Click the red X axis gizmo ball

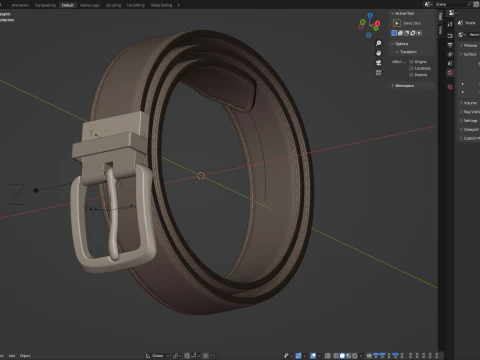(377, 23)
